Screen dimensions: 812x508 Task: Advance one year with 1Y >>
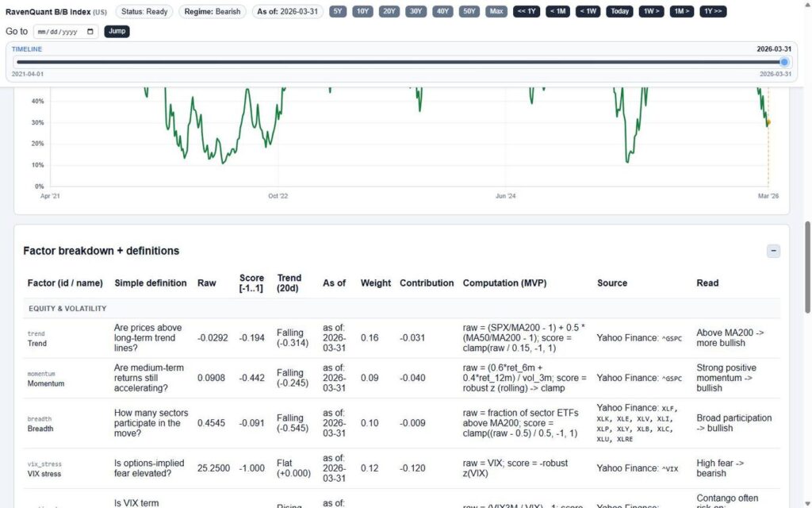[712, 12]
